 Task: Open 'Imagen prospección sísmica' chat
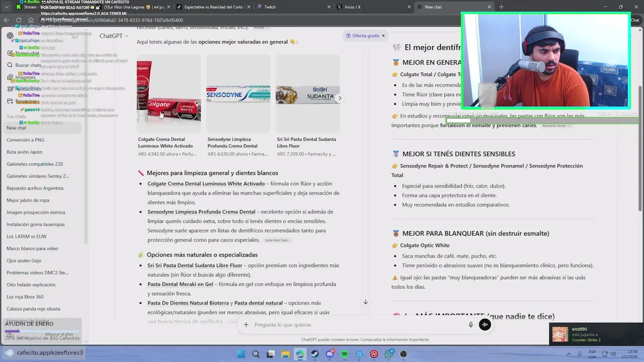tap(36, 212)
